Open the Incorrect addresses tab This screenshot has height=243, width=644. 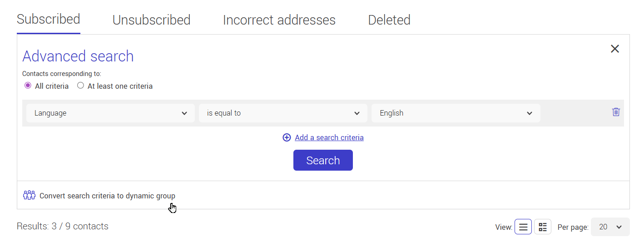[x=279, y=20]
